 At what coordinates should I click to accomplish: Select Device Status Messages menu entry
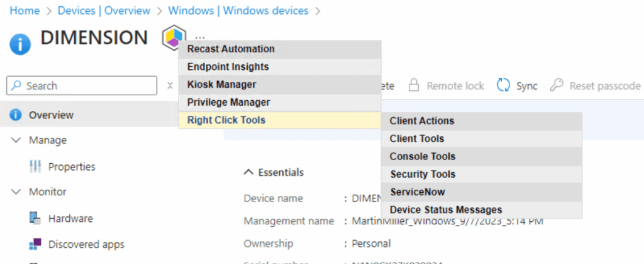pyautogui.click(x=445, y=210)
